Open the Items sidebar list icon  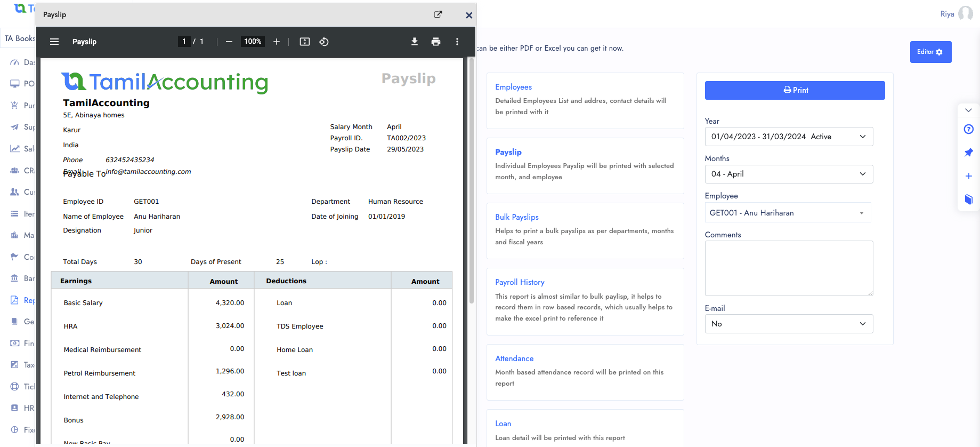15,214
